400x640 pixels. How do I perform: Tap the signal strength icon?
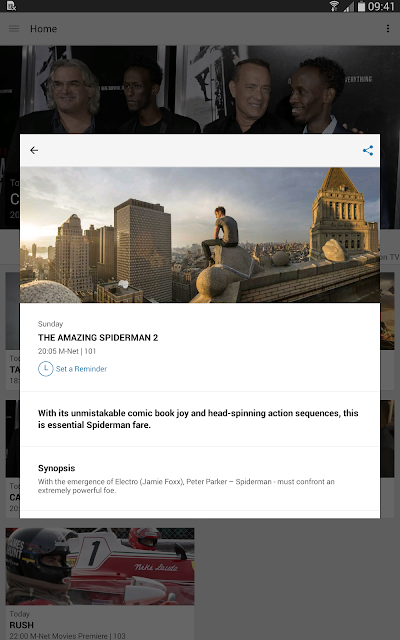pos(348,6)
